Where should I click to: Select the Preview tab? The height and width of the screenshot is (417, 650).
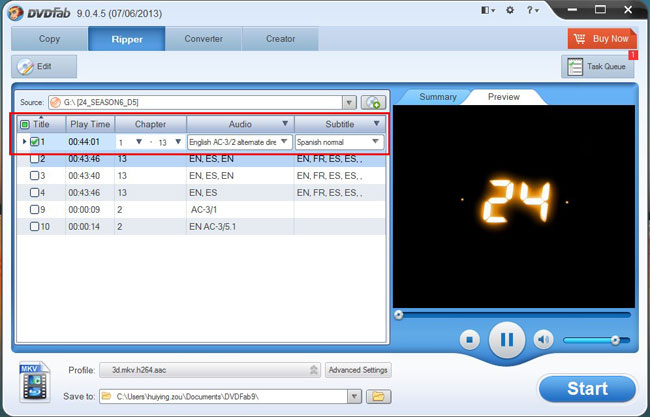coord(504,97)
